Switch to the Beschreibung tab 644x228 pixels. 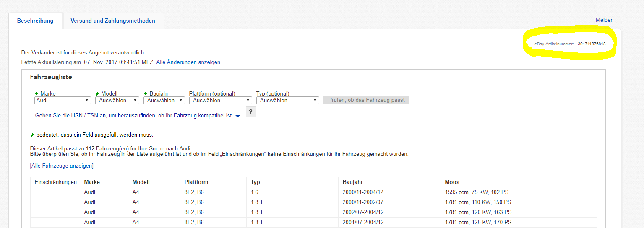(35, 21)
